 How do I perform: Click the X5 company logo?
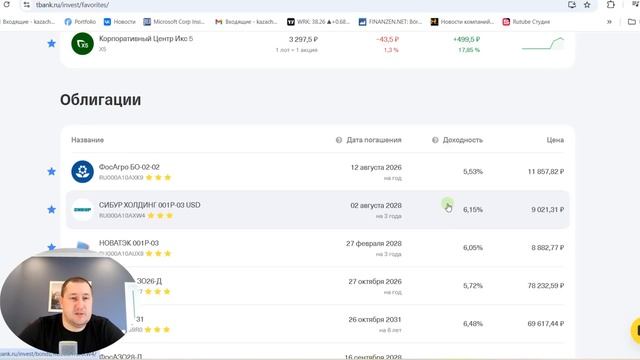[x=82, y=44]
